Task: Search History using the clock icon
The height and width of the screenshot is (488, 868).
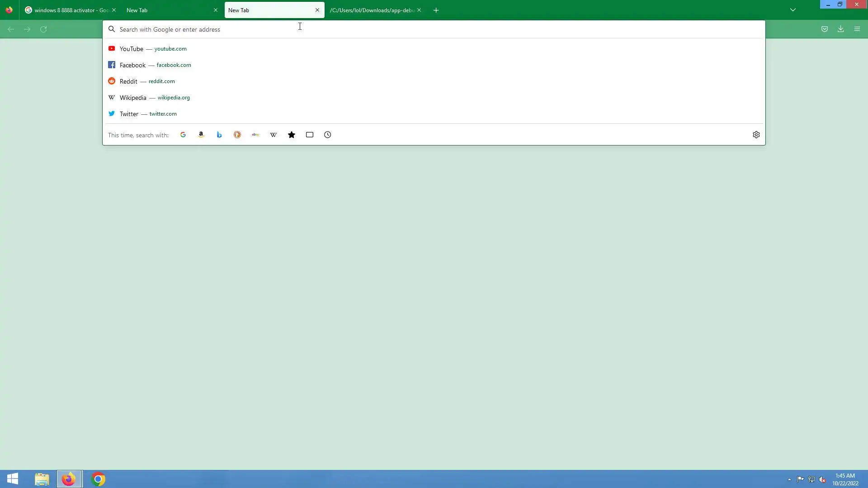Action: 328,135
